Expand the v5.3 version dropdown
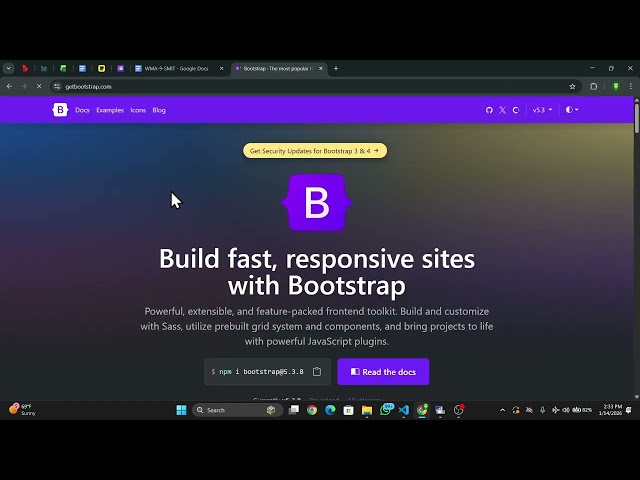640x480 pixels. coord(542,110)
